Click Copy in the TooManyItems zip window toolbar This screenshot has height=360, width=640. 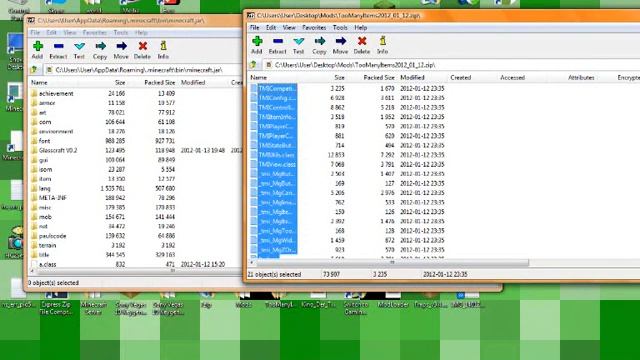[319, 45]
